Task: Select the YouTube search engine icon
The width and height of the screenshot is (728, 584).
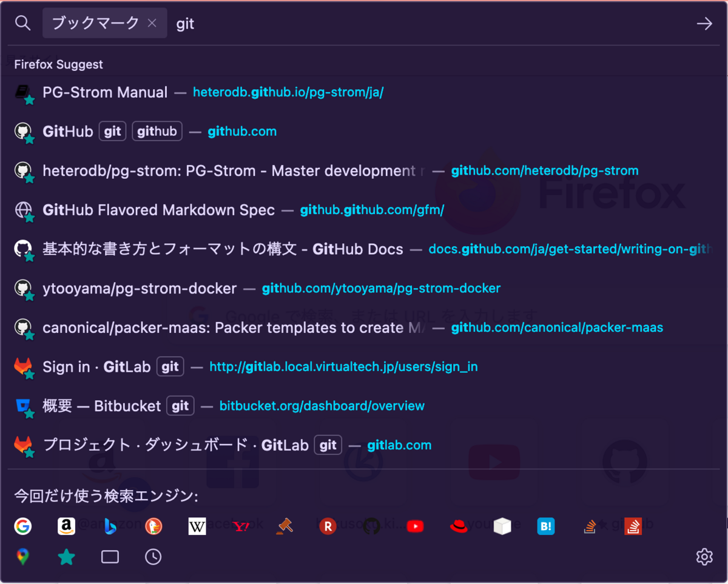Action: (x=415, y=526)
